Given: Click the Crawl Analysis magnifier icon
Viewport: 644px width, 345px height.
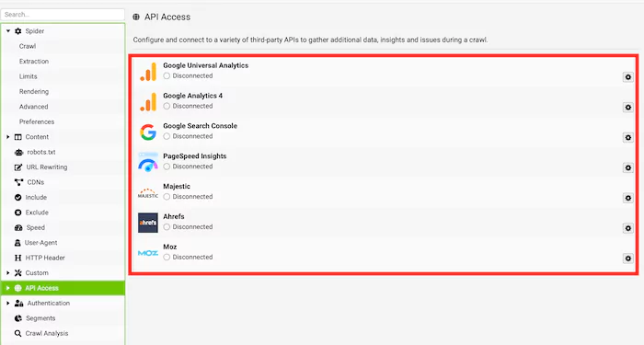Looking at the screenshot, I should 18,333.
